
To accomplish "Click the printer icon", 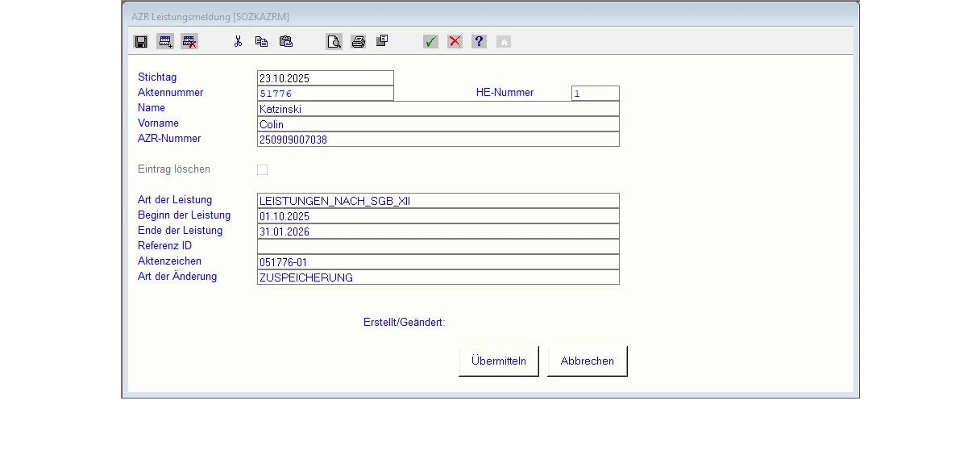I will 359,41.
